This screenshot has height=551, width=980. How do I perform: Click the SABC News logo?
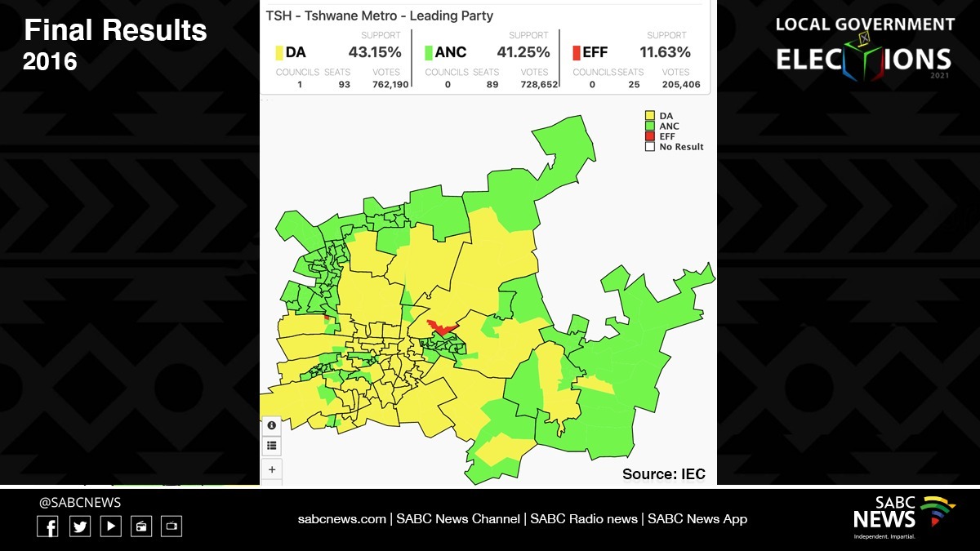click(x=904, y=517)
